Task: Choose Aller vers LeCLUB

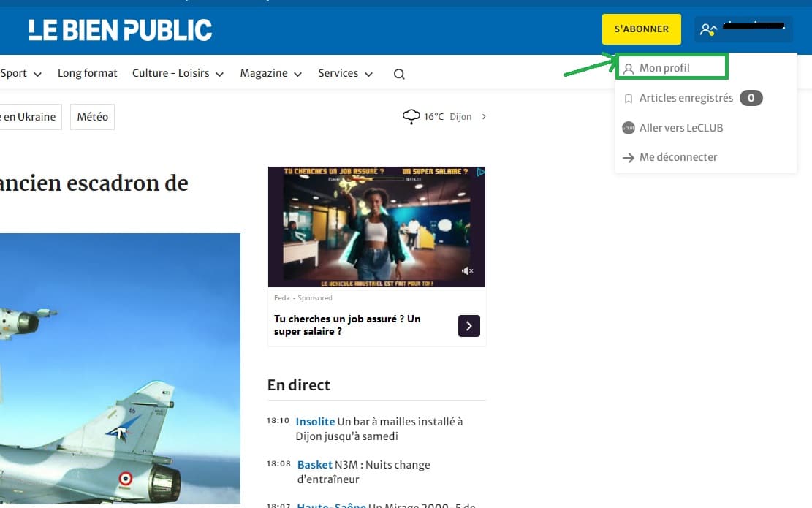Action: tap(681, 127)
